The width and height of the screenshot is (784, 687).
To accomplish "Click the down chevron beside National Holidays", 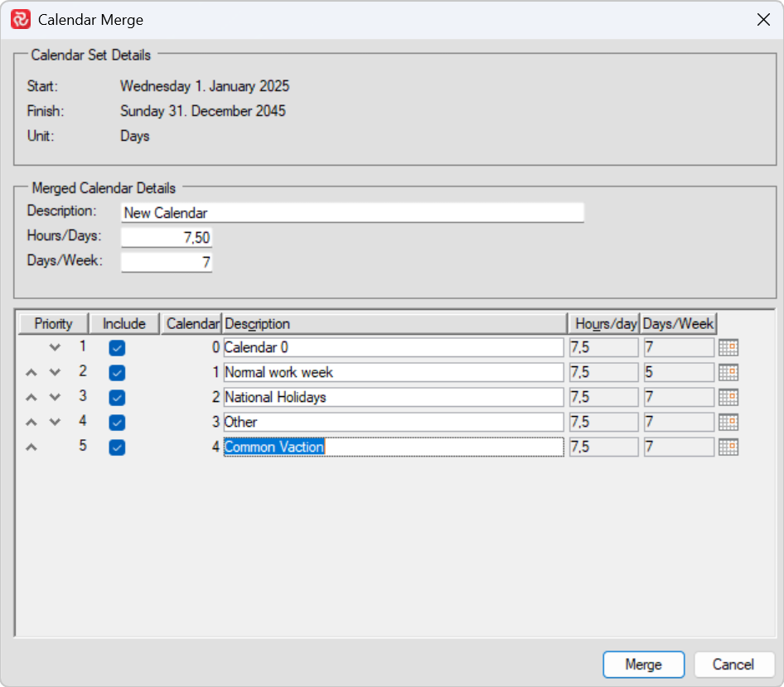I will tap(54, 397).
